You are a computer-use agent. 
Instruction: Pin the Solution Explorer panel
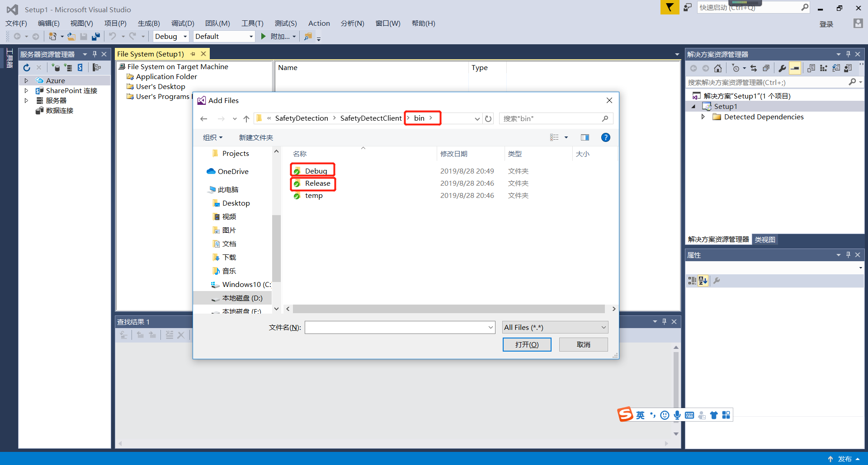pyautogui.click(x=848, y=54)
